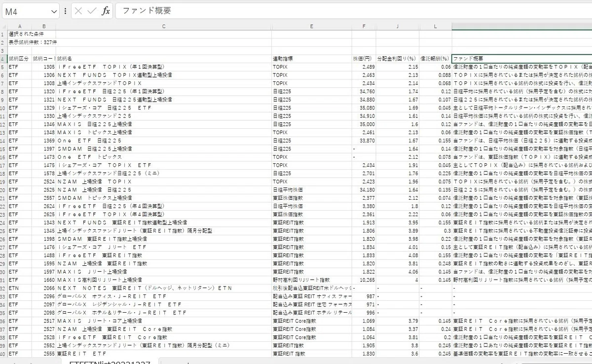The image size is (592, 364).
Task: Click the Insert Function fx icon
Action: click(106, 11)
